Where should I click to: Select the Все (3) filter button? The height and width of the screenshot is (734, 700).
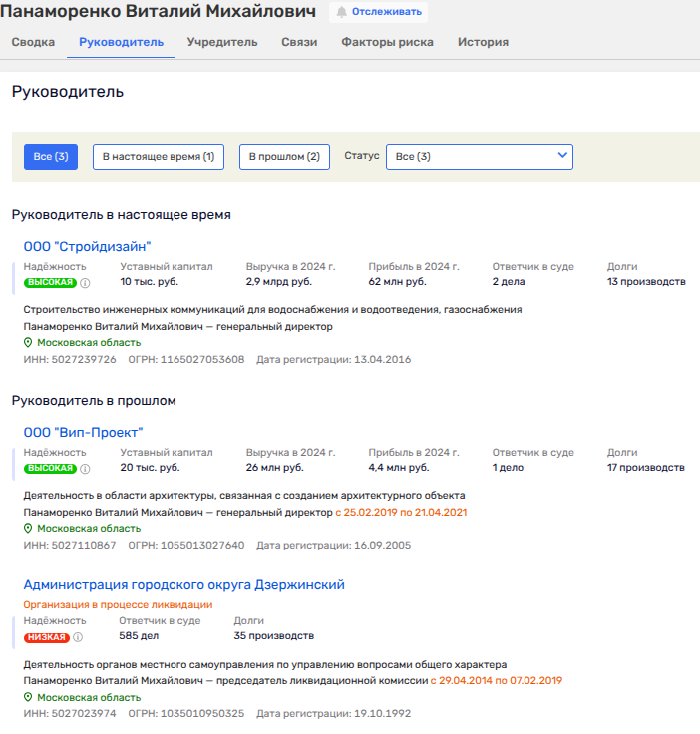tap(51, 157)
